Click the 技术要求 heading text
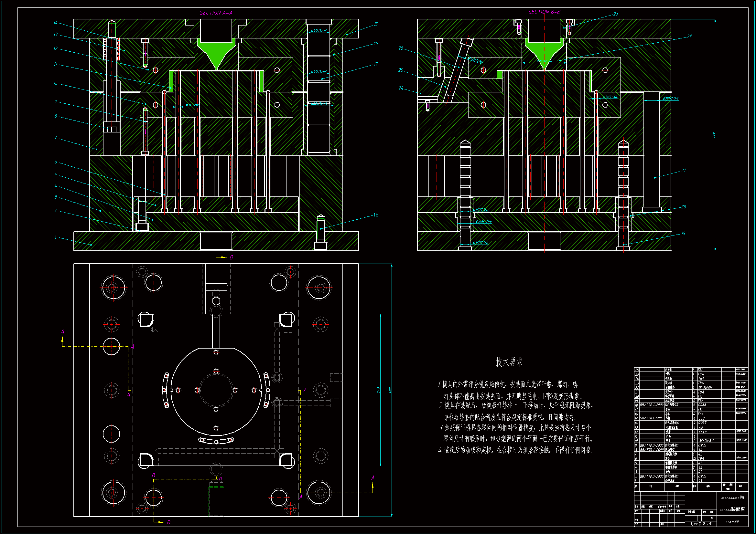The height and width of the screenshot is (534, 756). pyautogui.click(x=509, y=362)
